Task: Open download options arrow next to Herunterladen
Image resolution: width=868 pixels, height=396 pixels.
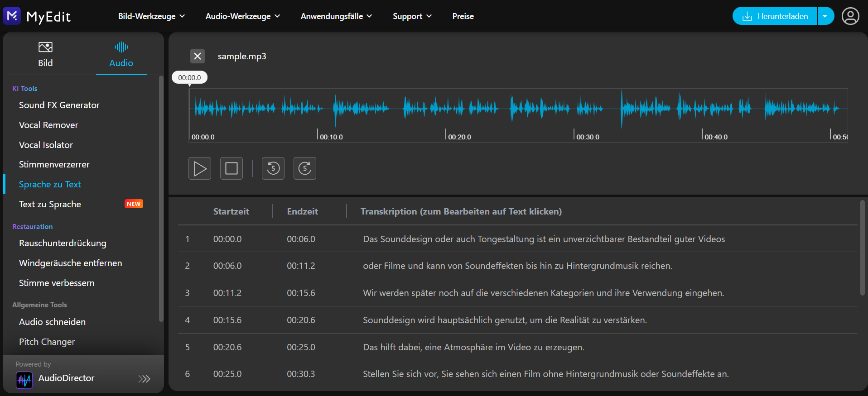Action: tap(825, 16)
